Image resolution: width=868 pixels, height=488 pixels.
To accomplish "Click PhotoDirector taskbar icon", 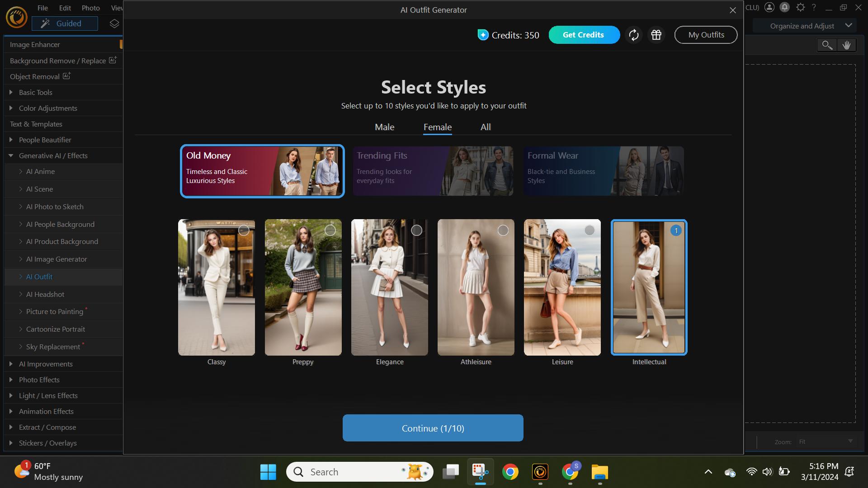I will click(x=540, y=472).
